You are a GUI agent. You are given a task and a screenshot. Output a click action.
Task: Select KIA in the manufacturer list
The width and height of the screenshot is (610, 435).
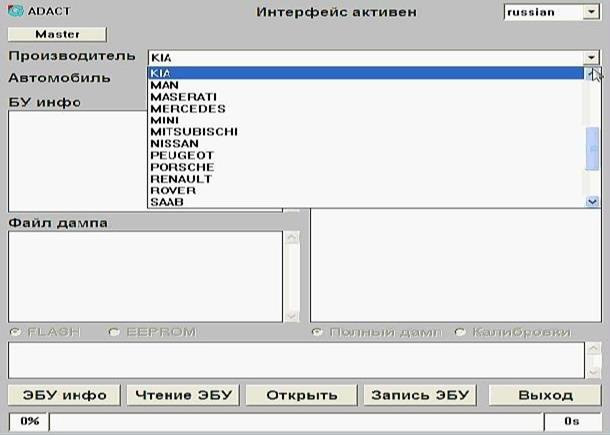(366, 73)
